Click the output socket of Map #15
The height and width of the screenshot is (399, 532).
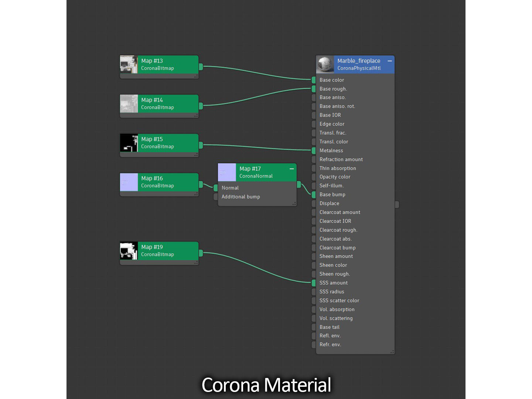pyautogui.click(x=201, y=145)
